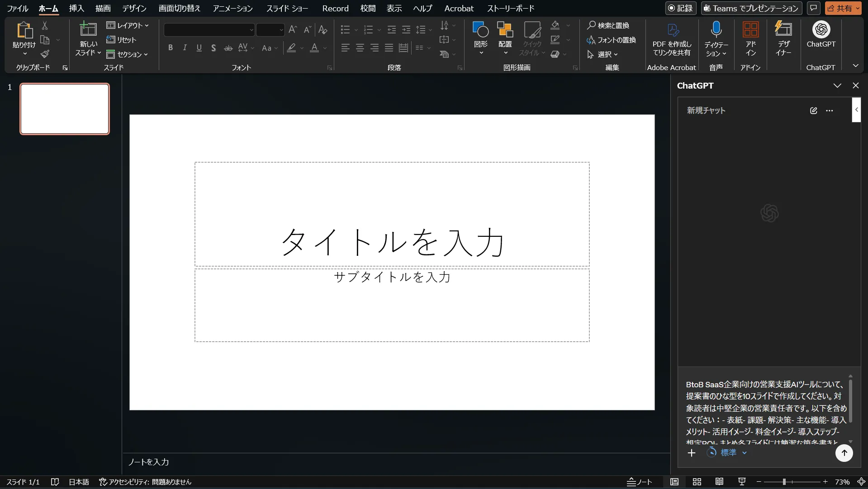Click the plus attach icon in ChatGPT input
The height and width of the screenshot is (489, 868).
click(x=691, y=453)
